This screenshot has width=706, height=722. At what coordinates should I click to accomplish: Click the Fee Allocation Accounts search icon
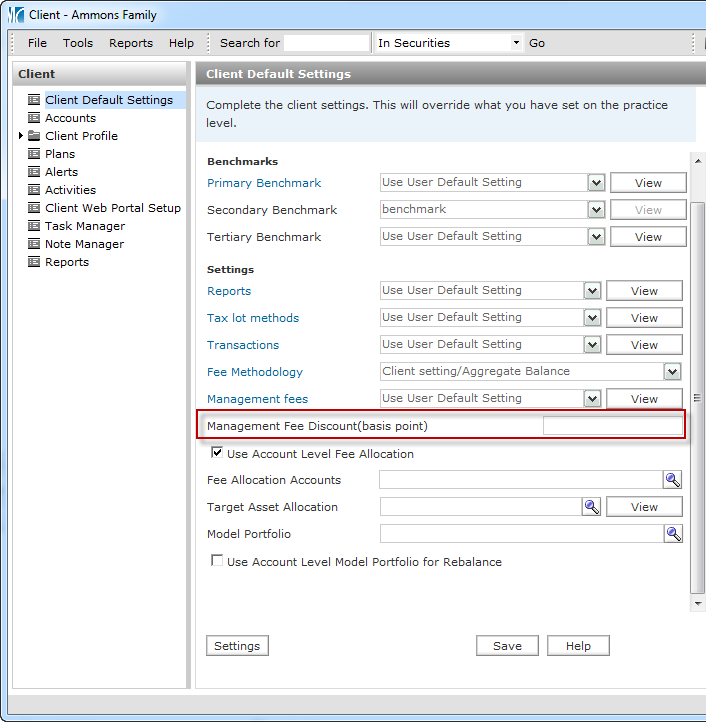(672, 480)
